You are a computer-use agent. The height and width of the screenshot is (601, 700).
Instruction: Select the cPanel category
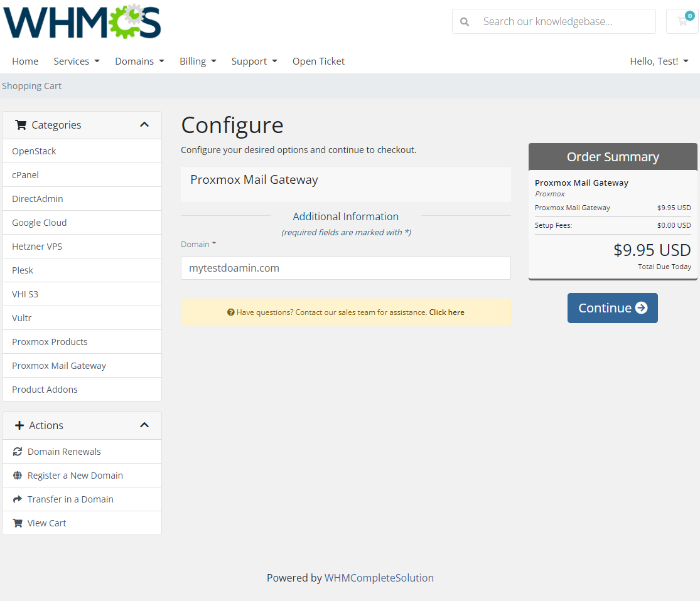click(x=82, y=175)
